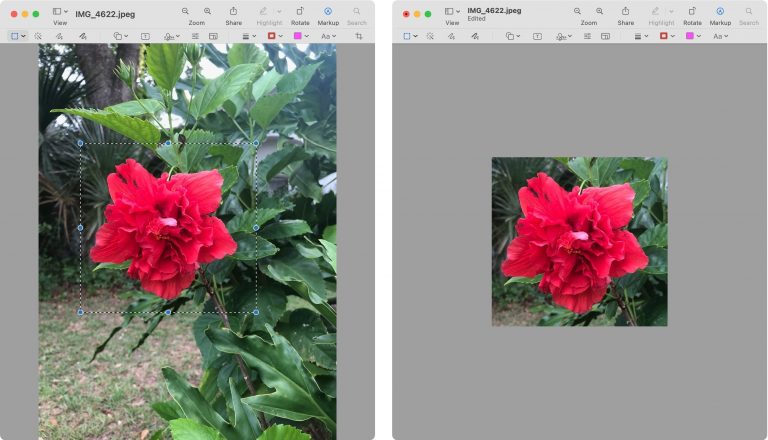Open Adjust Color sliders in the Edited window

(587, 36)
